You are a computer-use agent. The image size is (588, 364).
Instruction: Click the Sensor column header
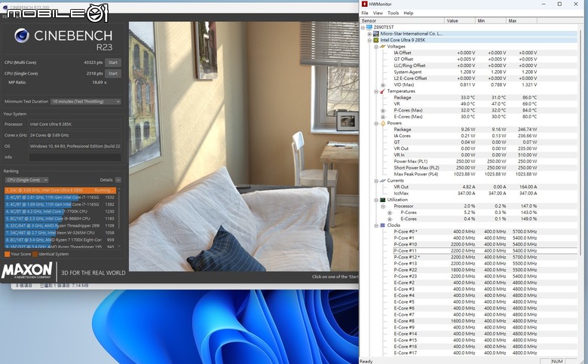click(402, 20)
